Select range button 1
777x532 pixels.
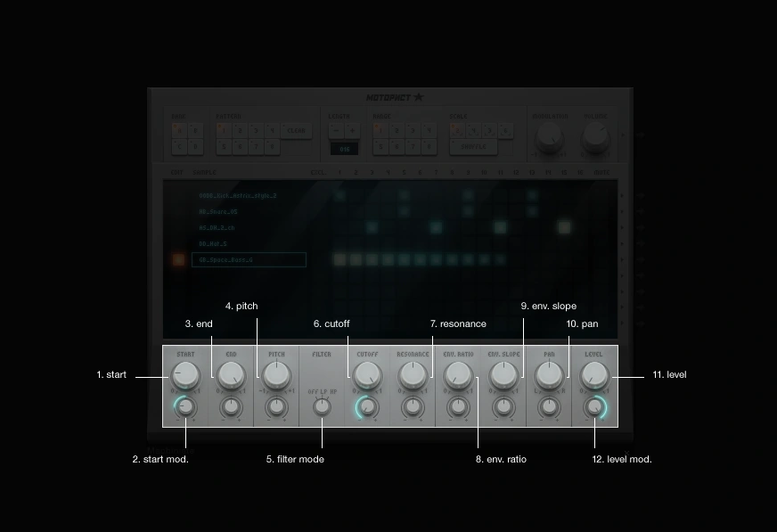point(380,131)
